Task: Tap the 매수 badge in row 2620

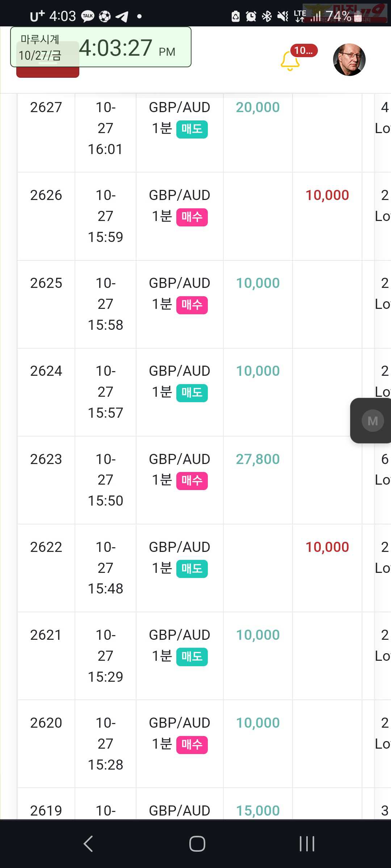Action: [192, 745]
